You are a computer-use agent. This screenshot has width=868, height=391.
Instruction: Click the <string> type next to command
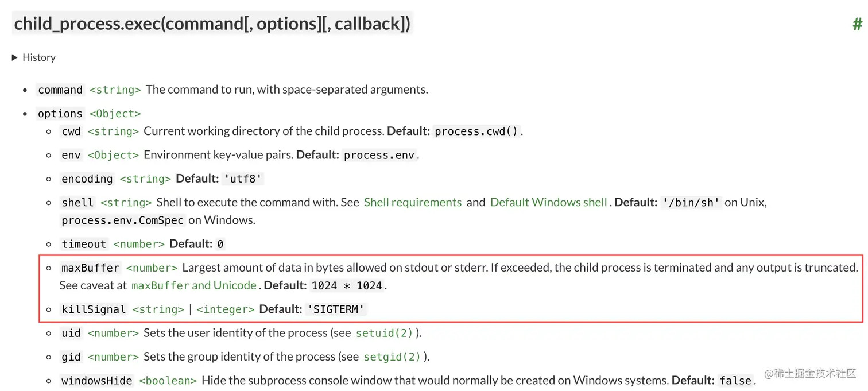coord(115,90)
